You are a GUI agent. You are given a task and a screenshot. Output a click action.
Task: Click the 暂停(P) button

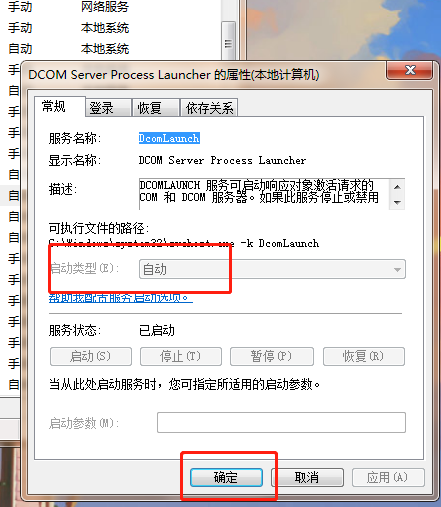272,357
